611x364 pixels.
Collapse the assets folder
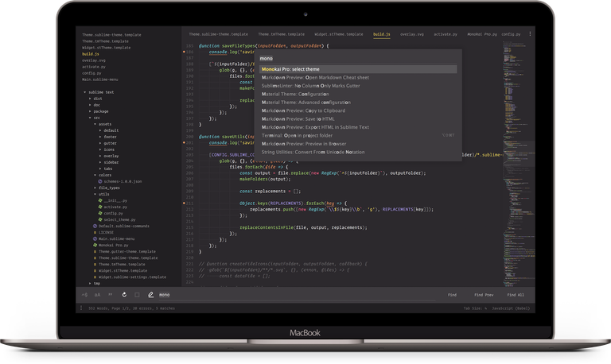(x=95, y=124)
